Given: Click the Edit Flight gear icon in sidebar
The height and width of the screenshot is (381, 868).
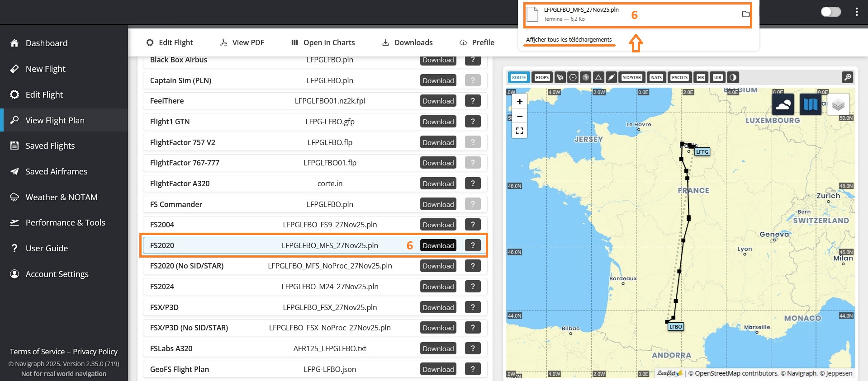Looking at the screenshot, I should pos(14,94).
